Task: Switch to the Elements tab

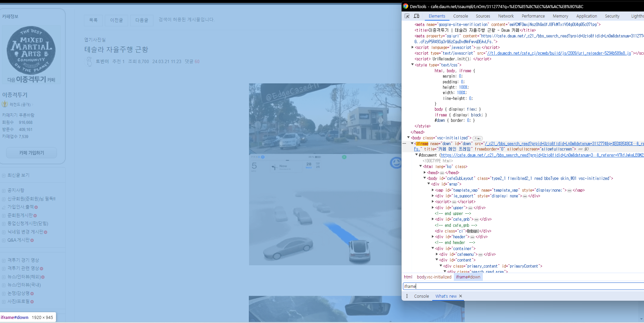Action: 437,16
